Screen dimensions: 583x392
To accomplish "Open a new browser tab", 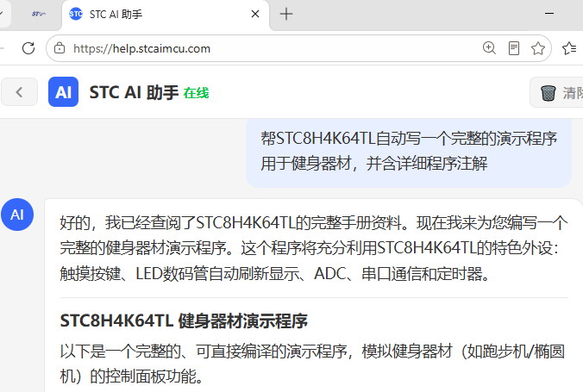I will tap(286, 14).
